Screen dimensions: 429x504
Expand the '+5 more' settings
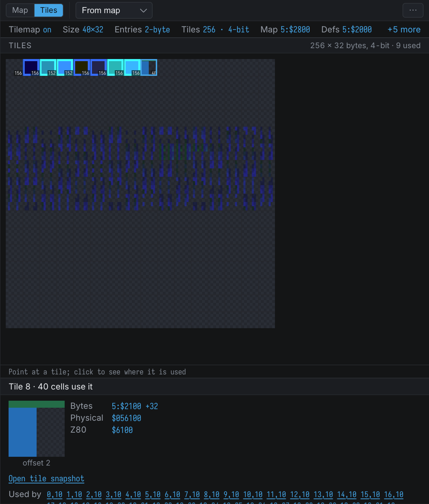[404, 30]
